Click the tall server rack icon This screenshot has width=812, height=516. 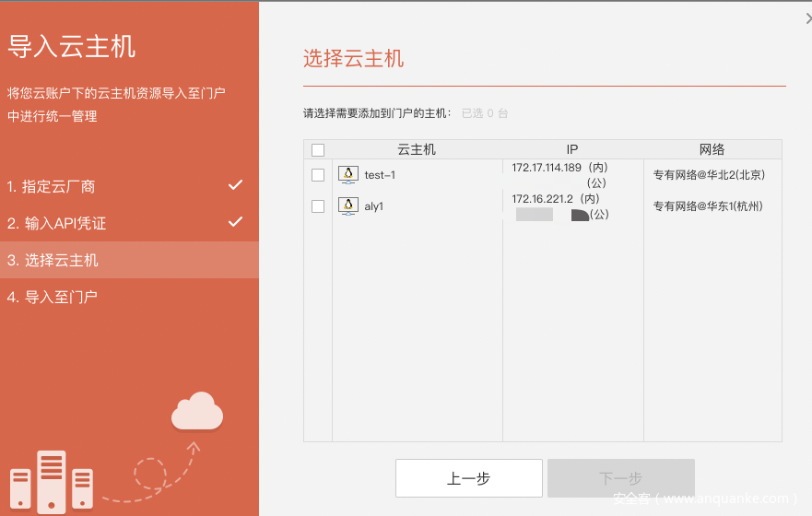click(53, 479)
